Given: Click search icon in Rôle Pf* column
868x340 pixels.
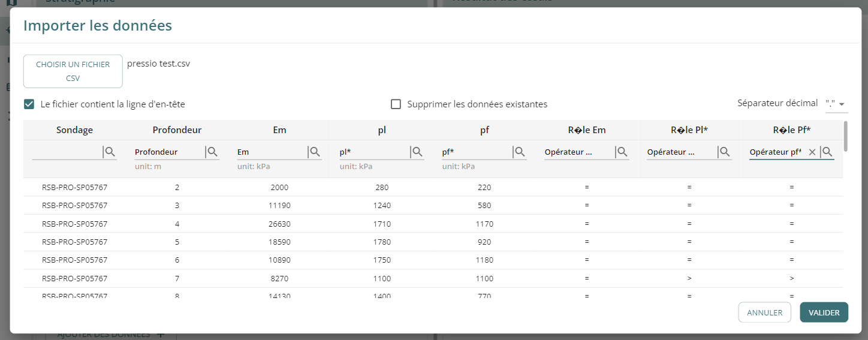Looking at the screenshot, I should click(827, 152).
